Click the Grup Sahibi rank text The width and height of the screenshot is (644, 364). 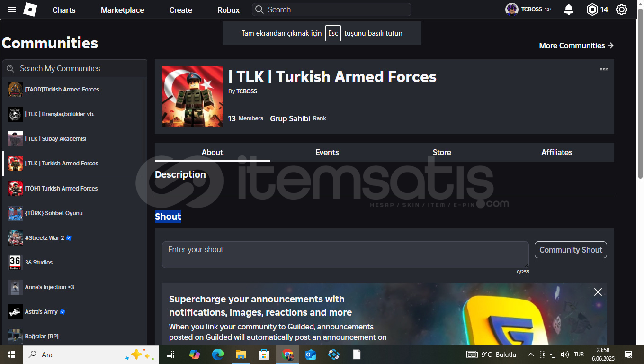coord(290,118)
